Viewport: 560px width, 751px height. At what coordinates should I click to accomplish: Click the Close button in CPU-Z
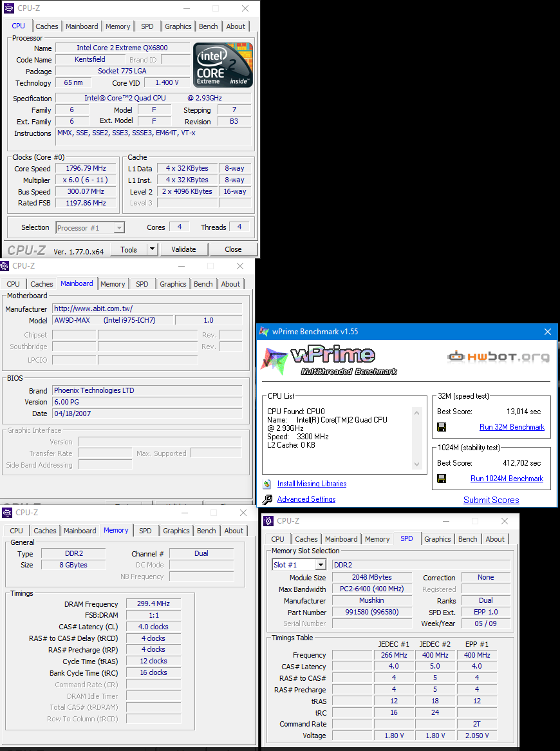pos(233,249)
